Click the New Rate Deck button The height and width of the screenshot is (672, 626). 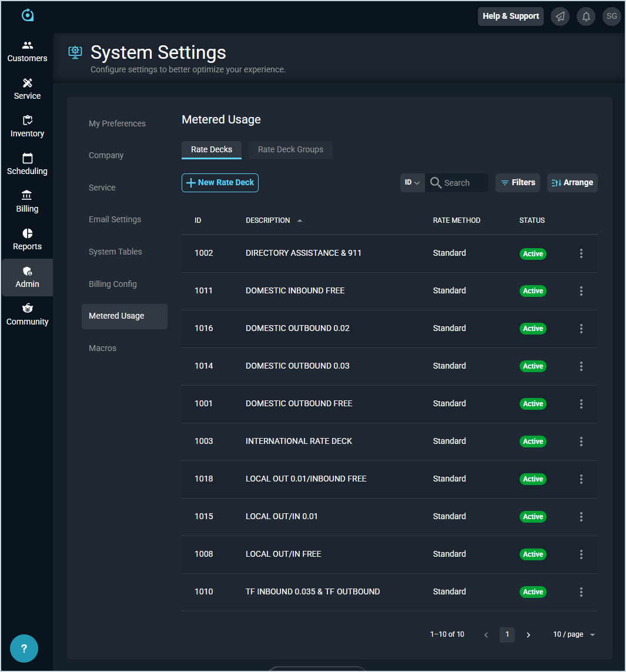pyautogui.click(x=220, y=183)
